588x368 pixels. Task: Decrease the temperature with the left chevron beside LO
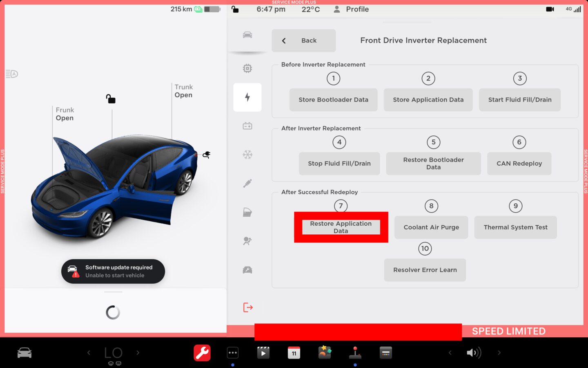[89, 352]
